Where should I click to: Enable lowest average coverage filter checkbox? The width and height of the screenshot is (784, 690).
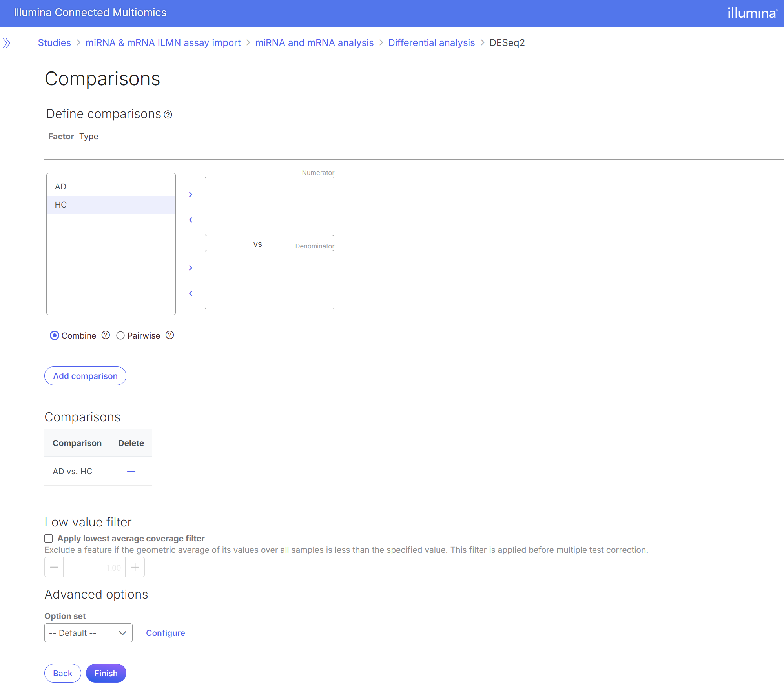(x=49, y=539)
